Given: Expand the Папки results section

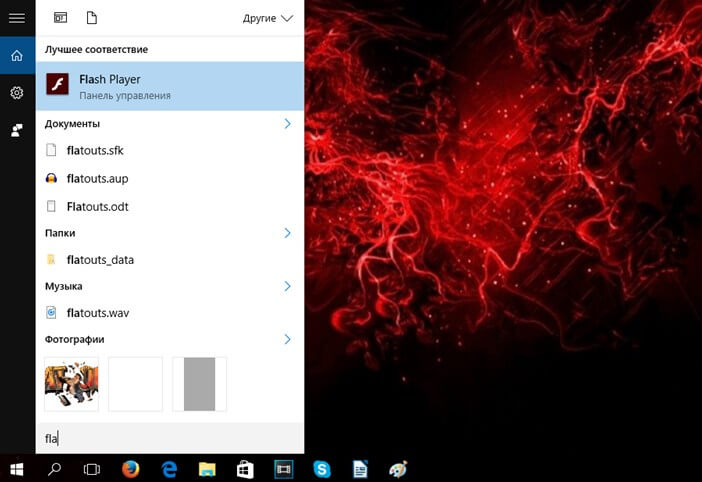Looking at the screenshot, I should 287,233.
